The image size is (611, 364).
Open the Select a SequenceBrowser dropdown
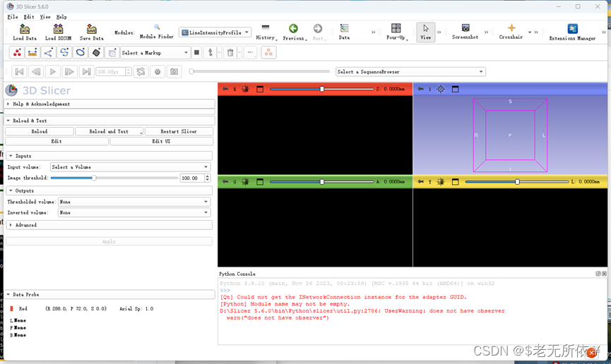[x=410, y=72]
